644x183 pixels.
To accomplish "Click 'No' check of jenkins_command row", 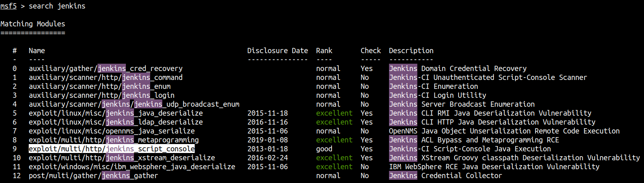I will pos(365,78).
